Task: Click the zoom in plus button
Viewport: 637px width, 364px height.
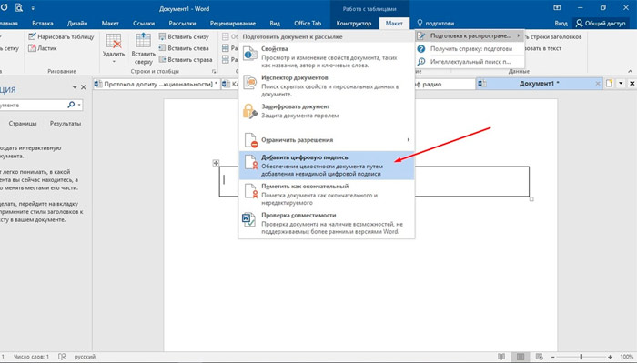Action: 610,357
